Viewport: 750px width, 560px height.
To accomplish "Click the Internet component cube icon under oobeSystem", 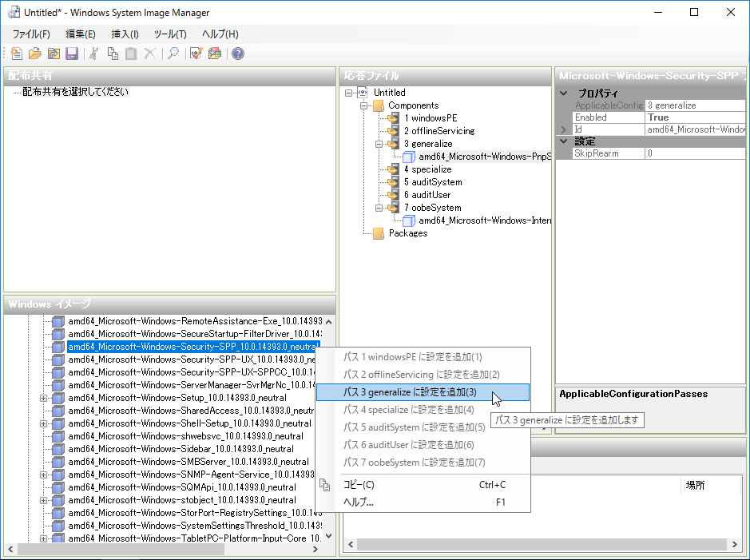I will 408,220.
